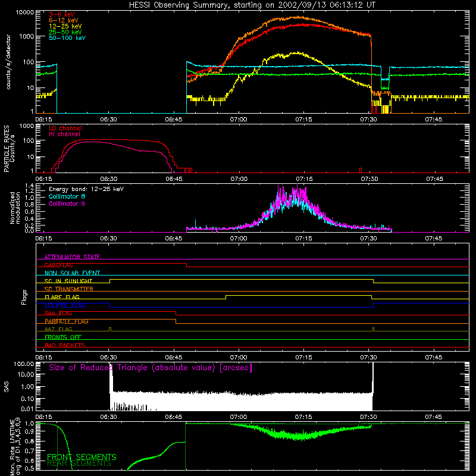The image size is (476, 476).
Task: Click the Mon. Rate LIVETIME axis title
Action: (x=14, y=447)
